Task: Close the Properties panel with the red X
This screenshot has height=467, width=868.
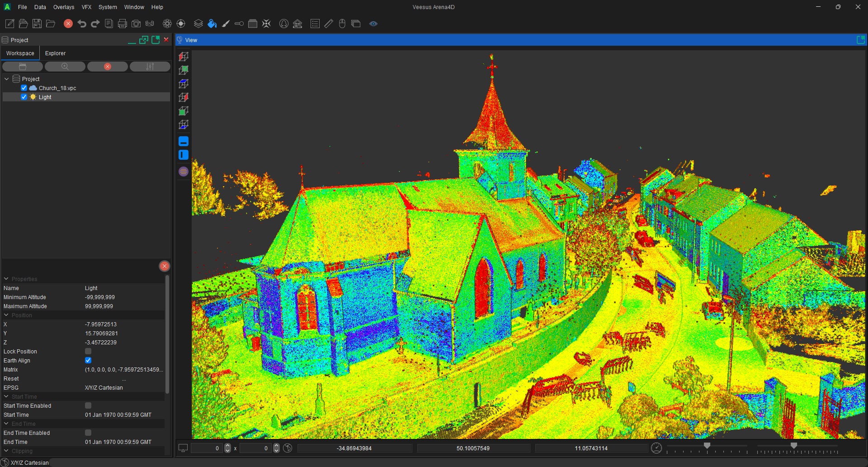Action: click(164, 266)
